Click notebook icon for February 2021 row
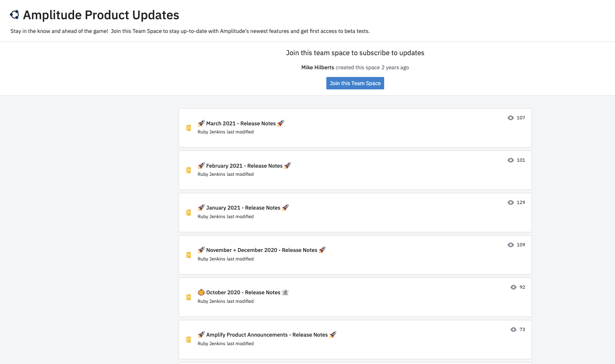This screenshot has width=615, height=364. pyautogui.click(x=188, y=170)
